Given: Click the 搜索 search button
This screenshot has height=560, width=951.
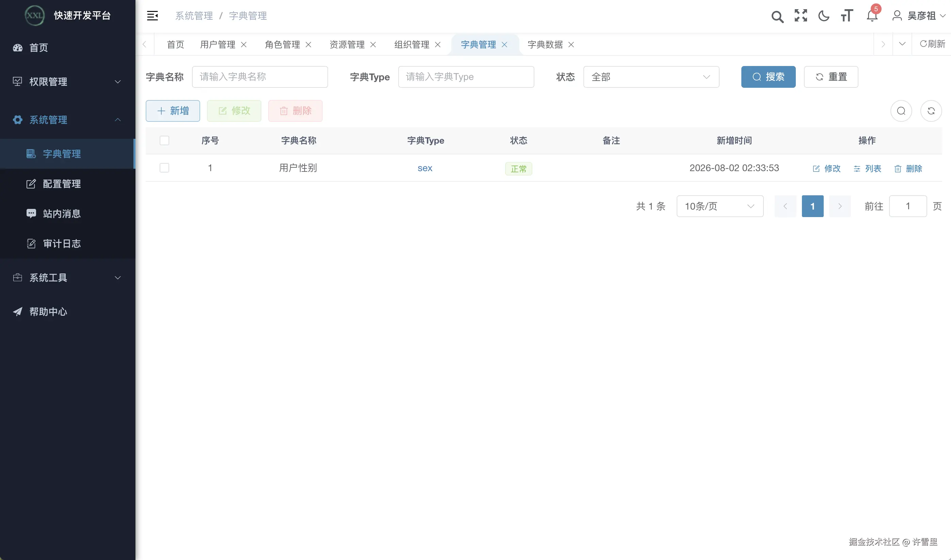Looking at the screenshot, I should coord(768,77).
